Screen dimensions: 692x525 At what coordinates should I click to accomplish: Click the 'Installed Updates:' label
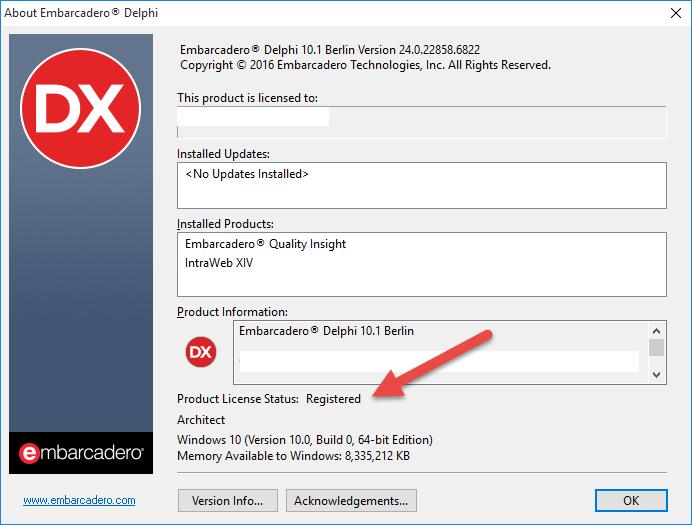click(223, 154)
